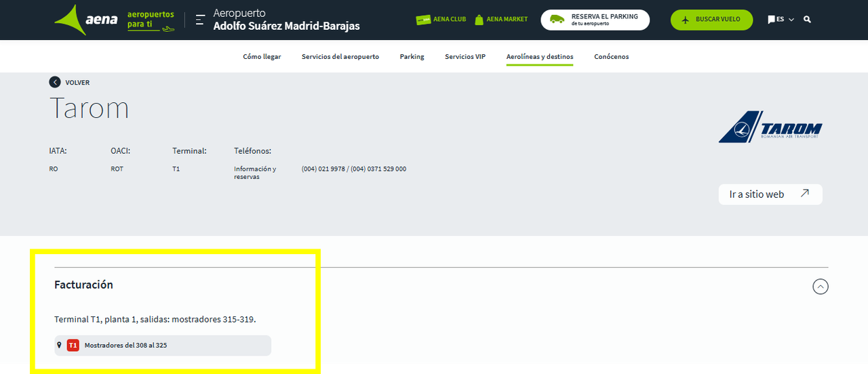This screenshot has height=374, width=868.
Task: Go to AENA MARKET link
Action: click(502, 20)
